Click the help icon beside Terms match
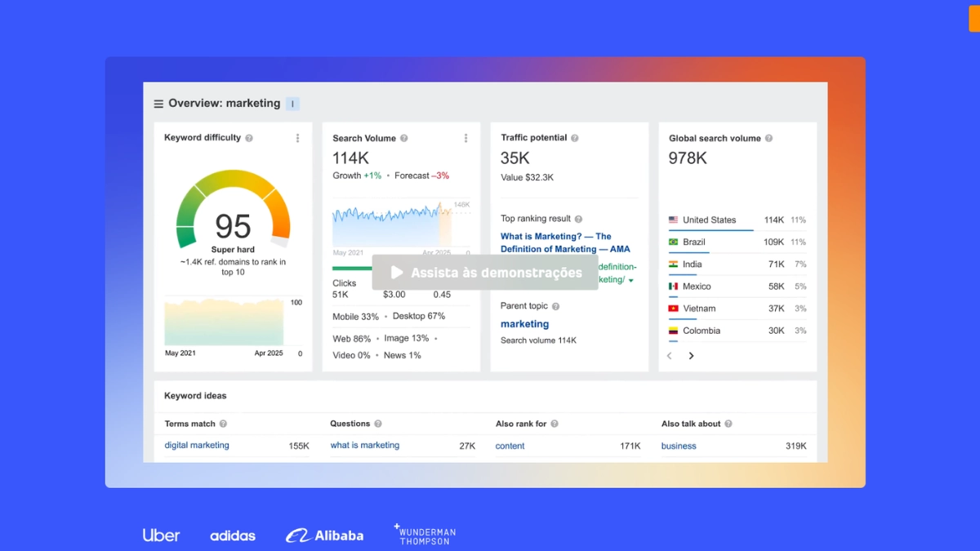Image resolution: width=980 pixels, height=551 pixels. 223,424
